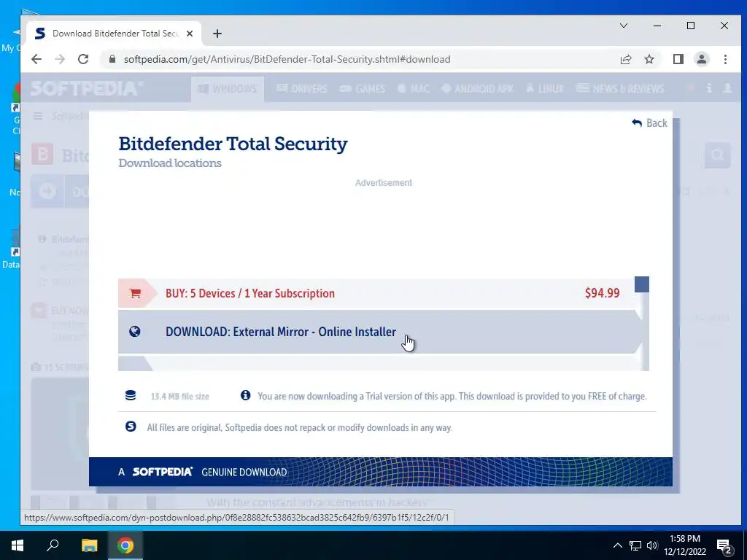This screenshot has height=560, width=747.
Task: Click the red shopping cart icon
Action: tap(135, 293)
